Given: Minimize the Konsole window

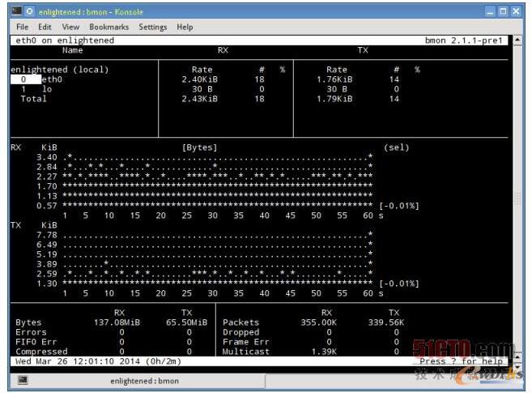Looking at the screenshot, I should [x=490, y=11].
